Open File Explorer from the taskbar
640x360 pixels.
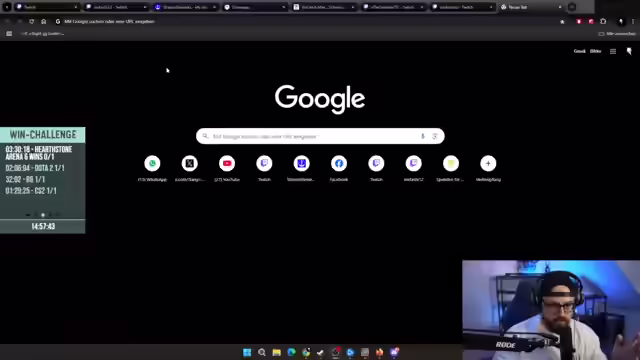tap(276, 352)
